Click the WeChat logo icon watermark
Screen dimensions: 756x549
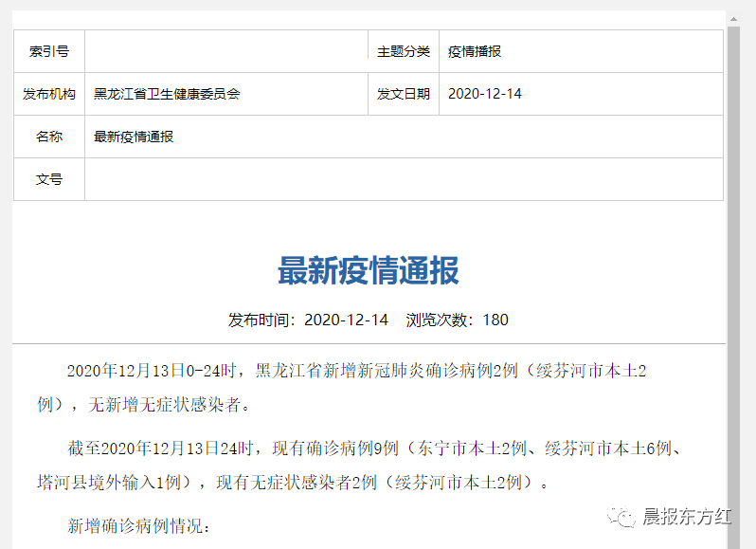pos(622,517)
